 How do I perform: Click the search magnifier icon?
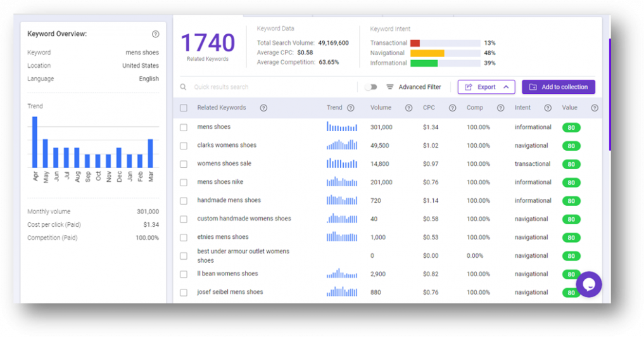(183, 87)
